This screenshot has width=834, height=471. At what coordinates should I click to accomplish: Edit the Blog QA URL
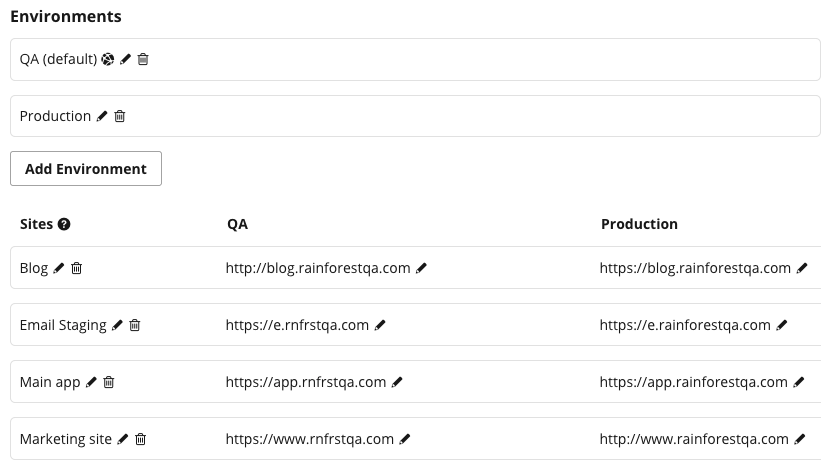pos(421,268)
